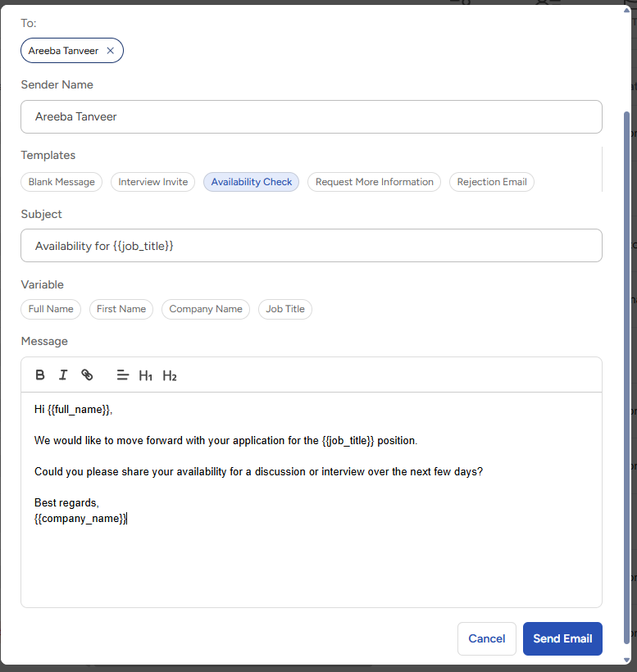Apply Heading 1 style

pyautogui.click(x=146, y=376)
